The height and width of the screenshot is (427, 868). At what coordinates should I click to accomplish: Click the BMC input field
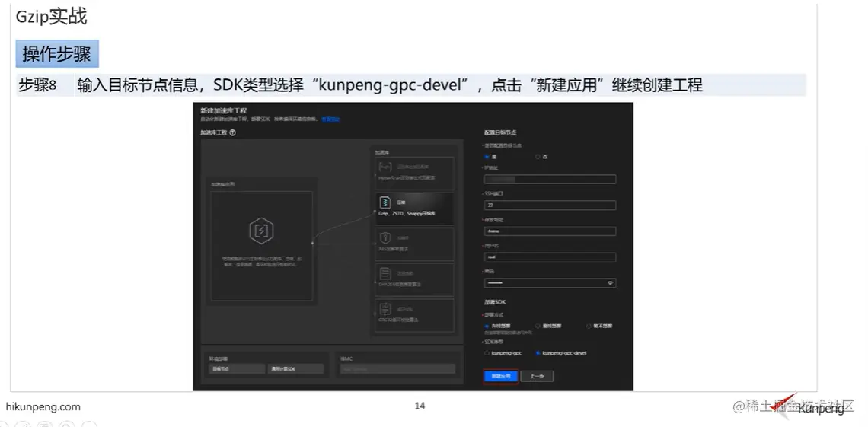coord(398,369)
